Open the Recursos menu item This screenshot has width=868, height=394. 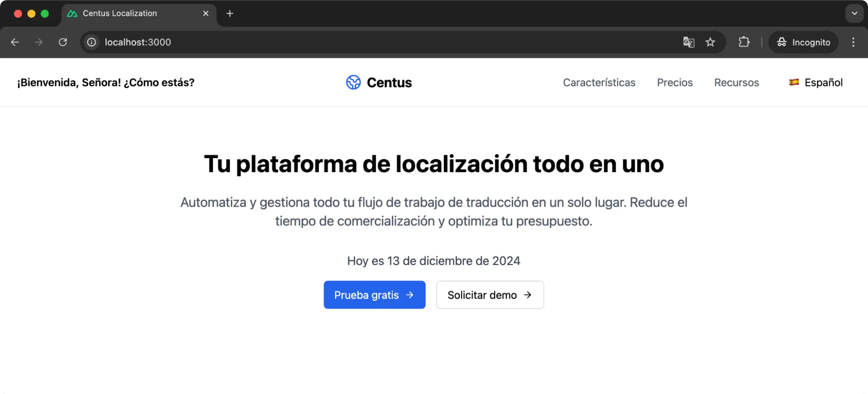pos(736,82)
